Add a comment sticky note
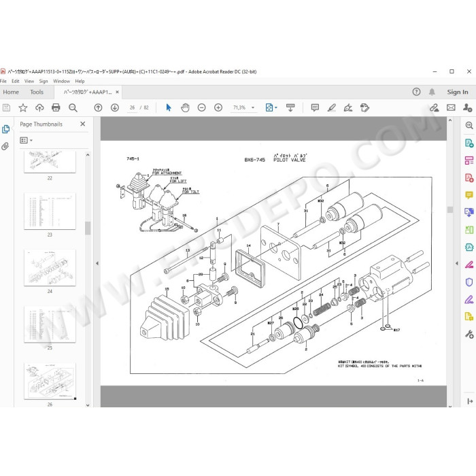The height and width of the screenshot is (476, 476). click(315, 107)
